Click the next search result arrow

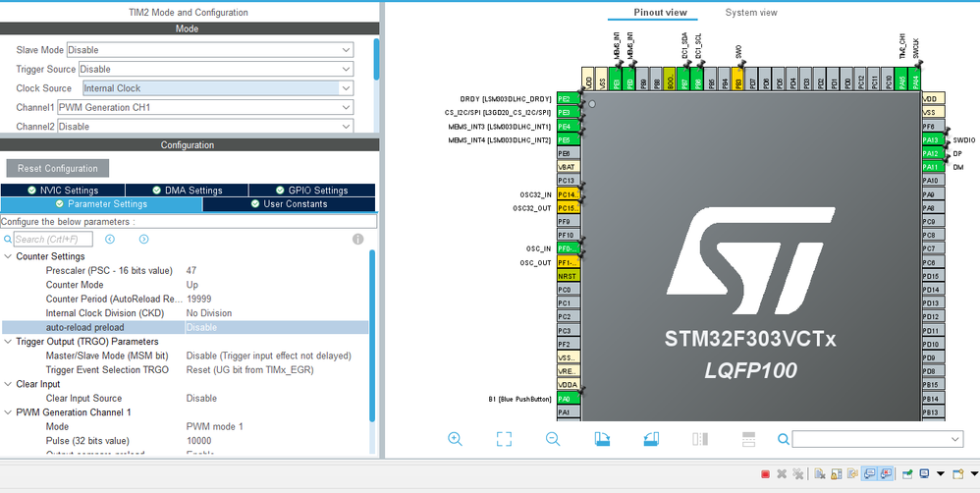[x=143, y=240]
